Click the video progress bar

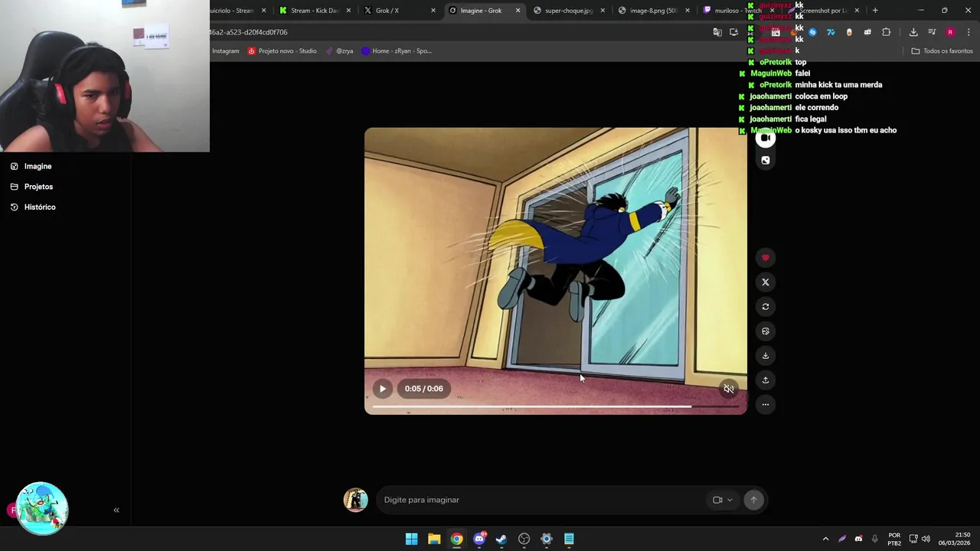tap(555, 406)
